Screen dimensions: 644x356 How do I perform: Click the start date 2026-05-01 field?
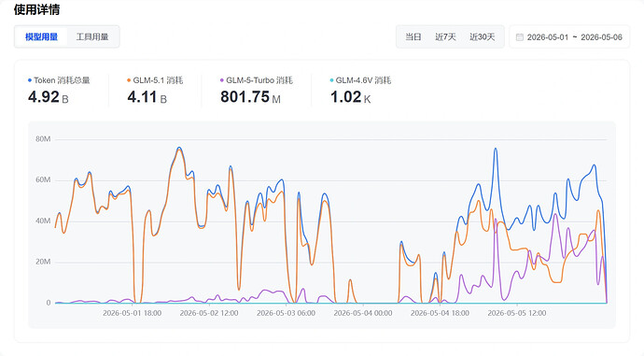(548, 37)
